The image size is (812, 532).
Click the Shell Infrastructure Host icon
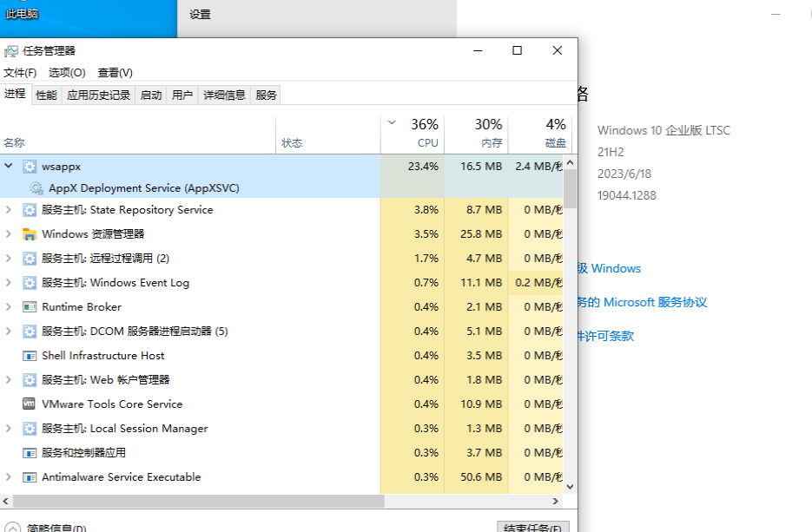tap(30, 356)
